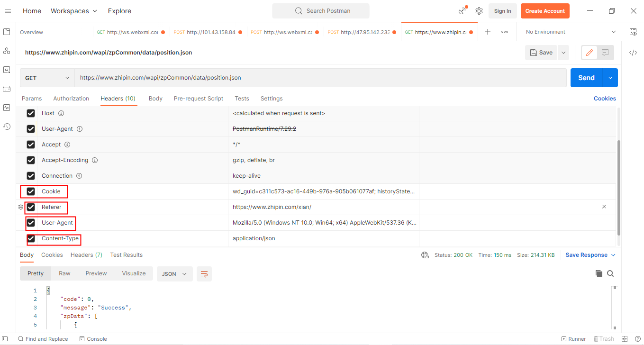Open Mock Servers sidebar icon

(7, 89)
